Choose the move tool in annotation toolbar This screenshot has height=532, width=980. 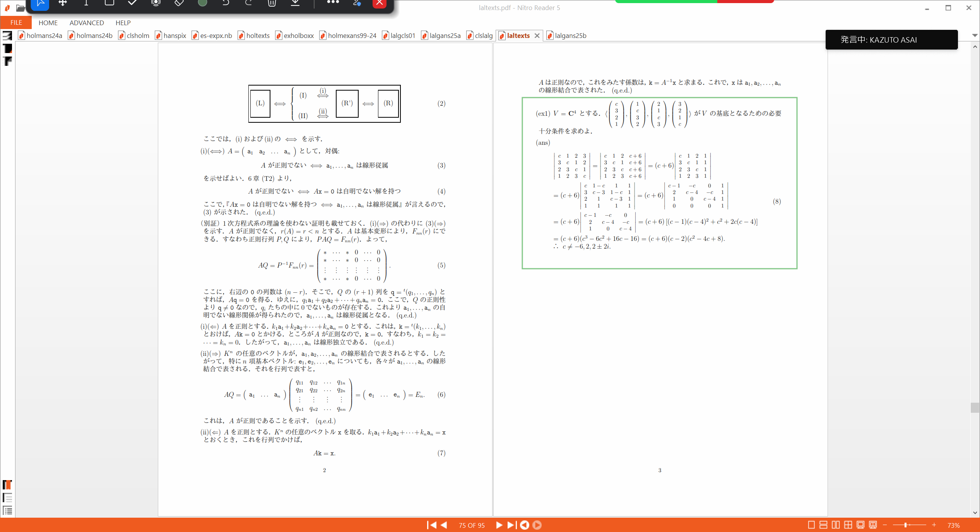click(63, 3)
